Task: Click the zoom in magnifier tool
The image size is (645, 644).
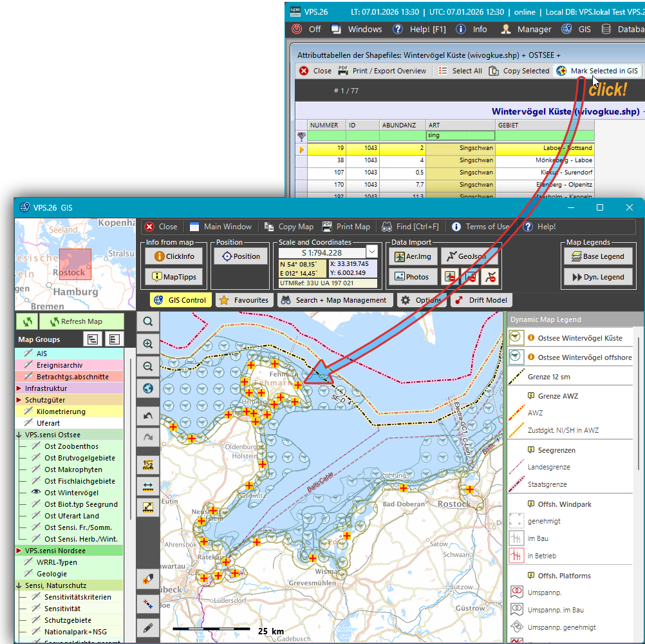Action: (148, 345)
